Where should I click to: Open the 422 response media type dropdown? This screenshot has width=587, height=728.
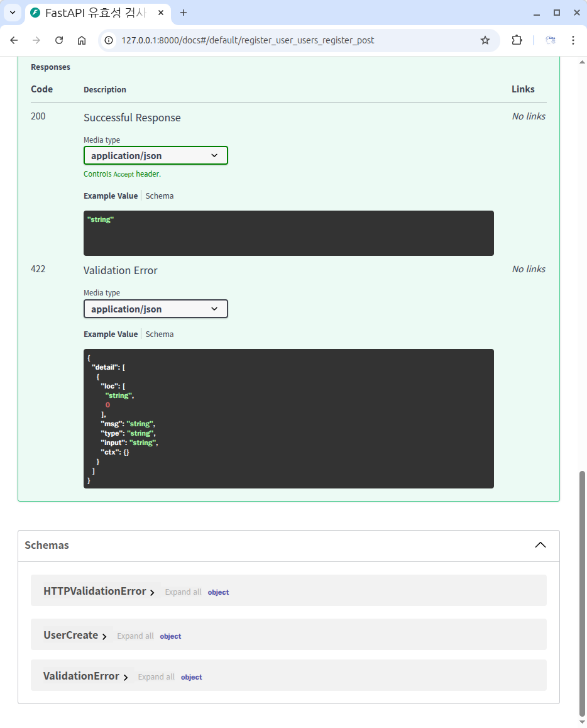(x=155, y=309)
